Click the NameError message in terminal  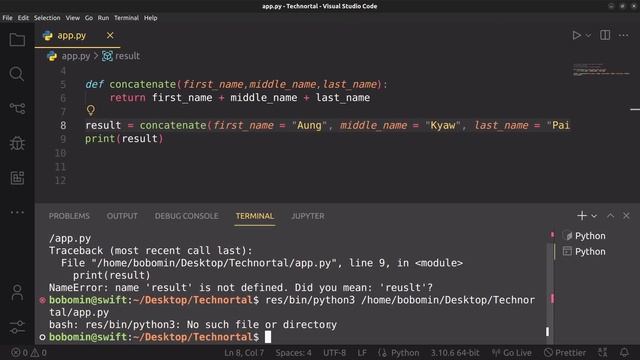coord(240,288)
